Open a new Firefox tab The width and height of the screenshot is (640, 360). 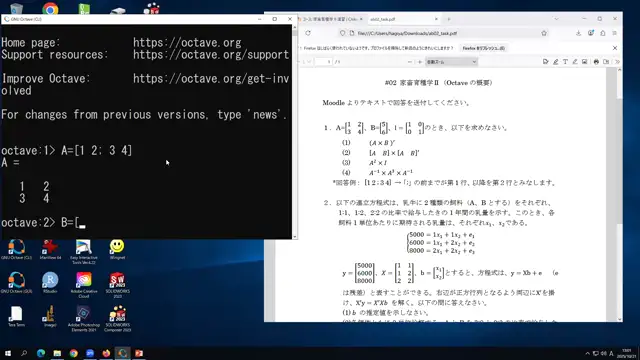point(449,19)
